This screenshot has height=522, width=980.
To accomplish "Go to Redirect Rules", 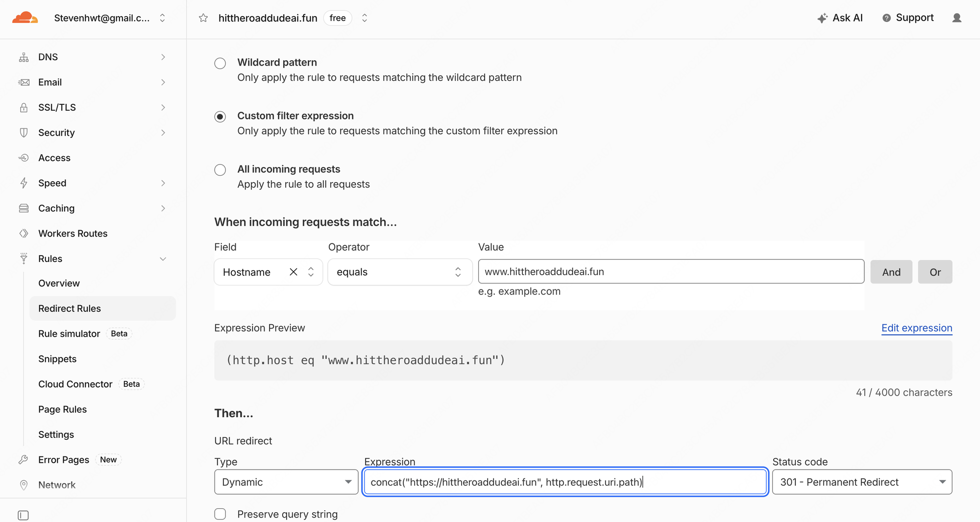I will (102, 308).
